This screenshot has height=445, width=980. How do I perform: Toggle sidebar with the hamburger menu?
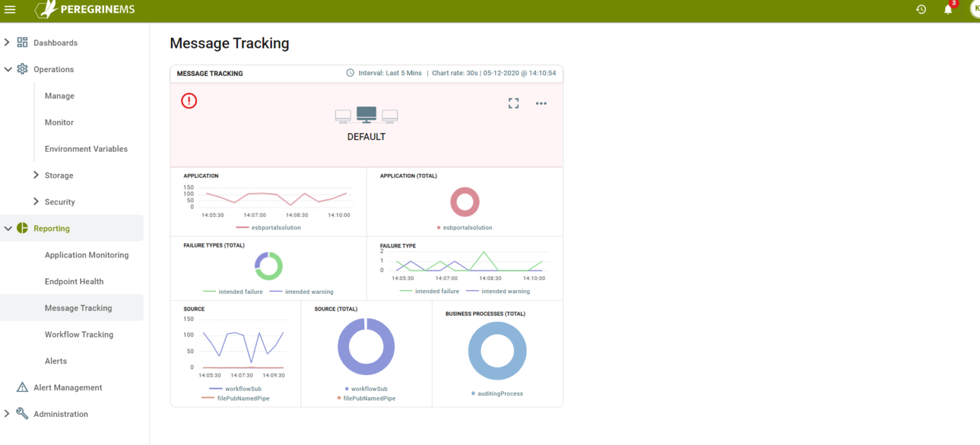click(x=10, y=10)
